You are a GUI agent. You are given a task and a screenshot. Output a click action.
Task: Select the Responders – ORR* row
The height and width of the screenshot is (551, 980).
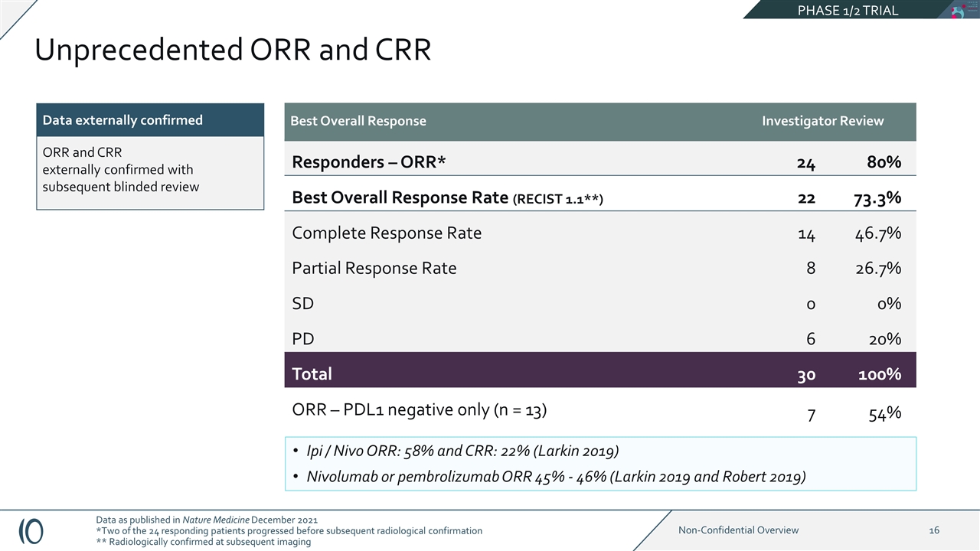click(x=600, y=161)
